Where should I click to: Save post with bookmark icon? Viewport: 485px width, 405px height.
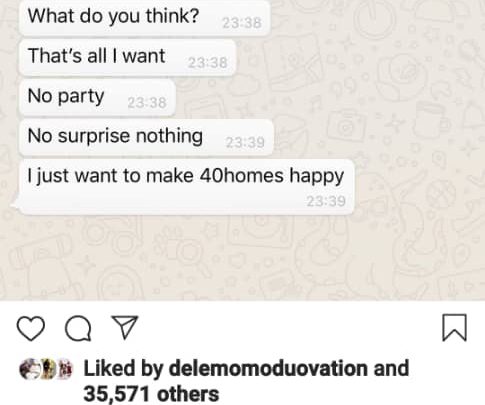point(454,328)
